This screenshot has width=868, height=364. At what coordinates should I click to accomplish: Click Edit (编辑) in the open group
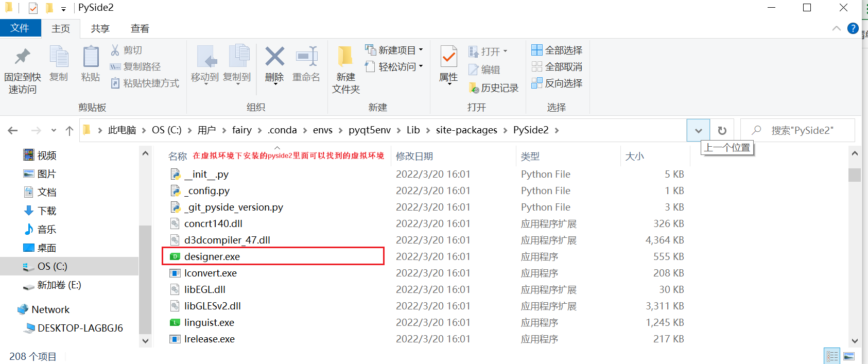click(484, 70)
